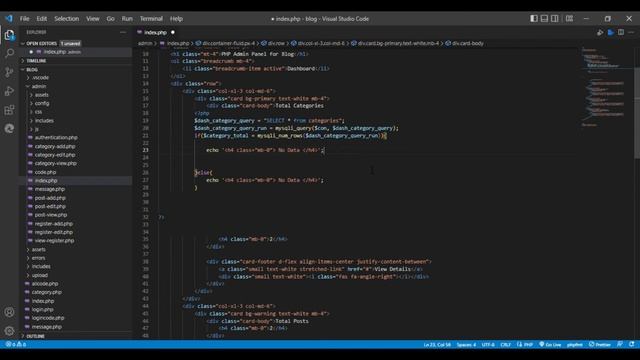Image resolution: width=640 pixels, height=360 pixels.
Task: Open Explorer panel More Actions ellipsis
Action: click(123, 32)
